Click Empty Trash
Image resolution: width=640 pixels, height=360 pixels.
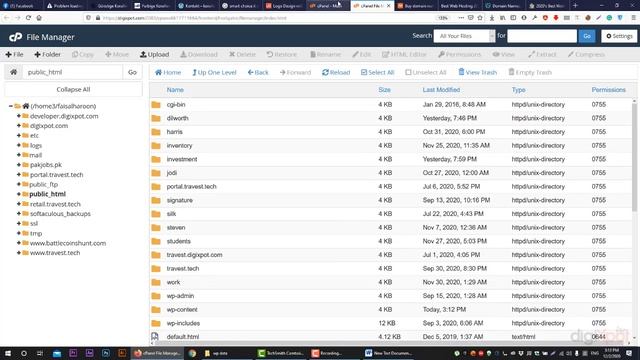[x=530, y=72]
